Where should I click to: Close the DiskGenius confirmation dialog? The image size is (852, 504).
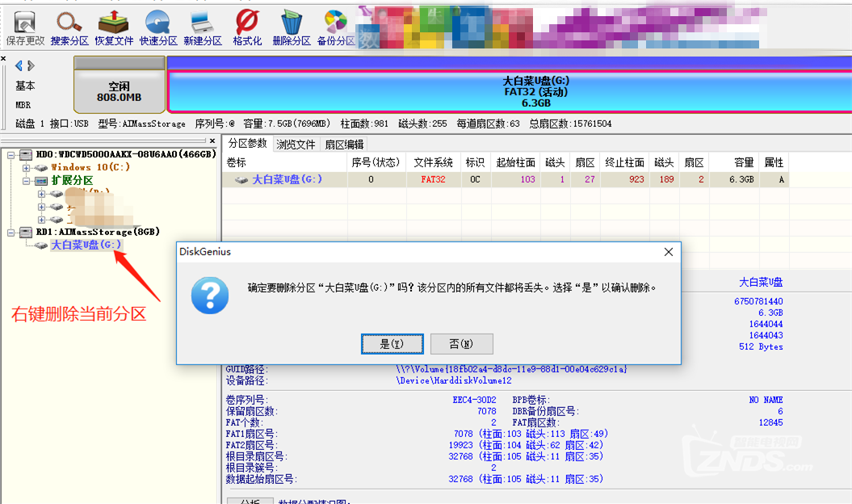[669, 252]
